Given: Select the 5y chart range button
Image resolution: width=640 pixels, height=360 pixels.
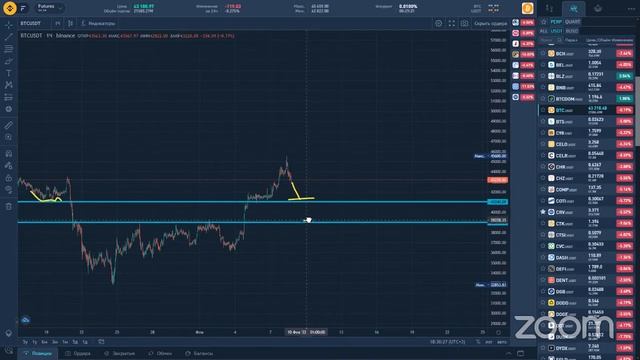Looking at the screenshot, I should [x=25, y=342].
